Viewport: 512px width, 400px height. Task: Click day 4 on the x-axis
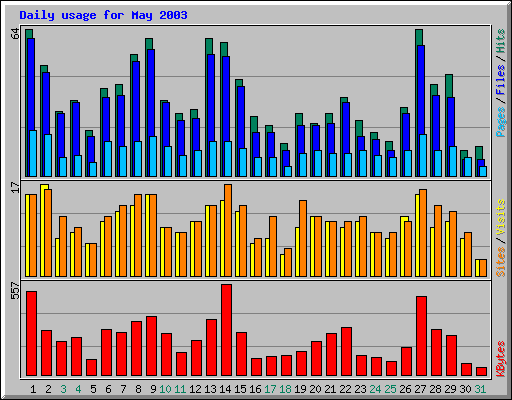78,389
